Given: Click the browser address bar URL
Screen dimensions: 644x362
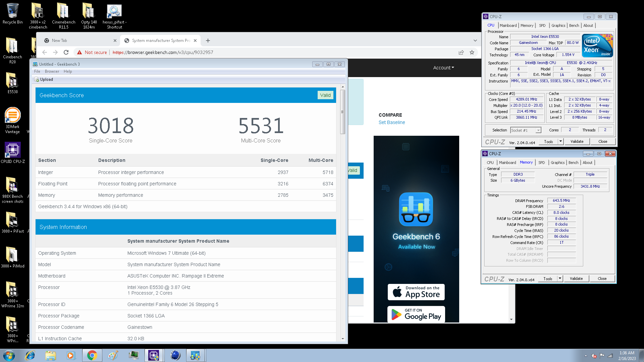Looking at the screenshot, I should 163,52.
